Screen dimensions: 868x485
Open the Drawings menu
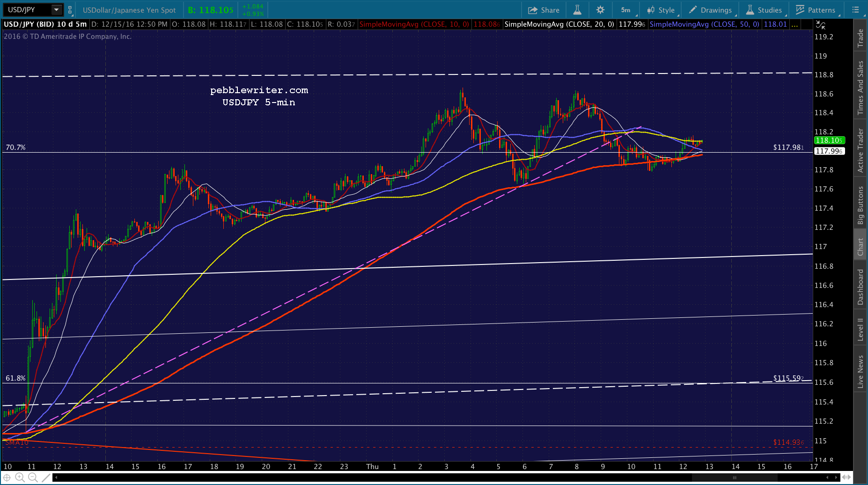click(x=710, y=10)
